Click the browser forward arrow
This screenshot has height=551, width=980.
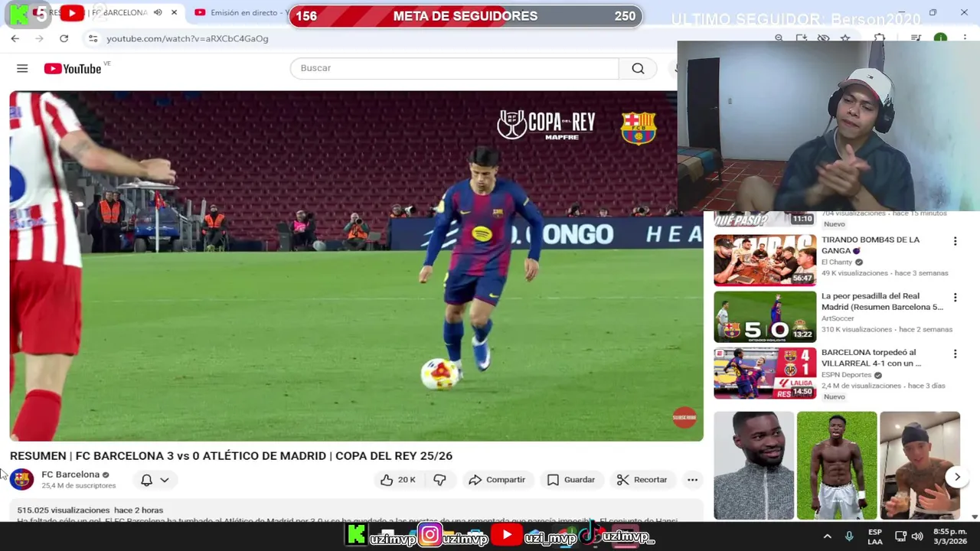coord(39,38)
